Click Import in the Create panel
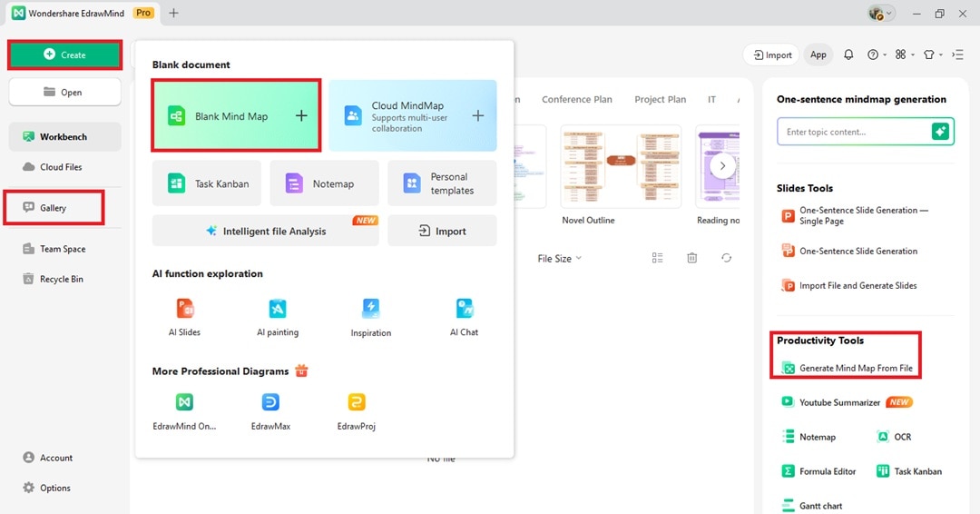Image resolution: width=980 pixels, height=514 pixels. (x=442, y=231)
